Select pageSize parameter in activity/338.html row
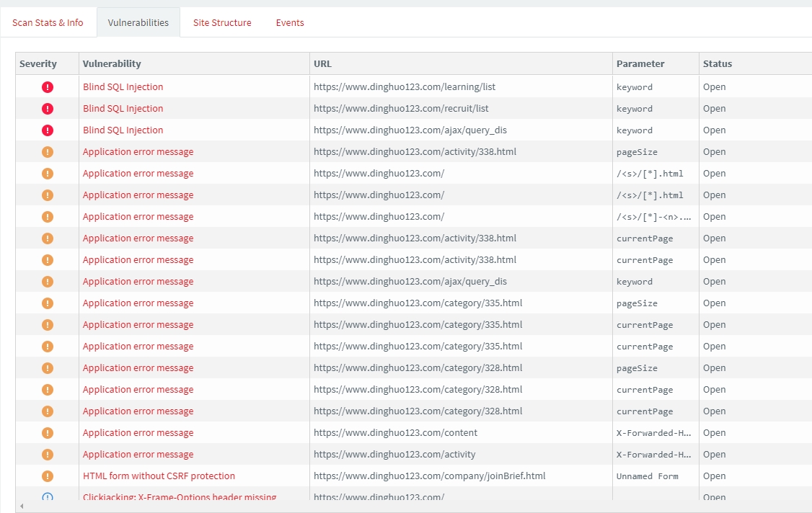Viewport: 812px width, 513px height. (637, 152)
